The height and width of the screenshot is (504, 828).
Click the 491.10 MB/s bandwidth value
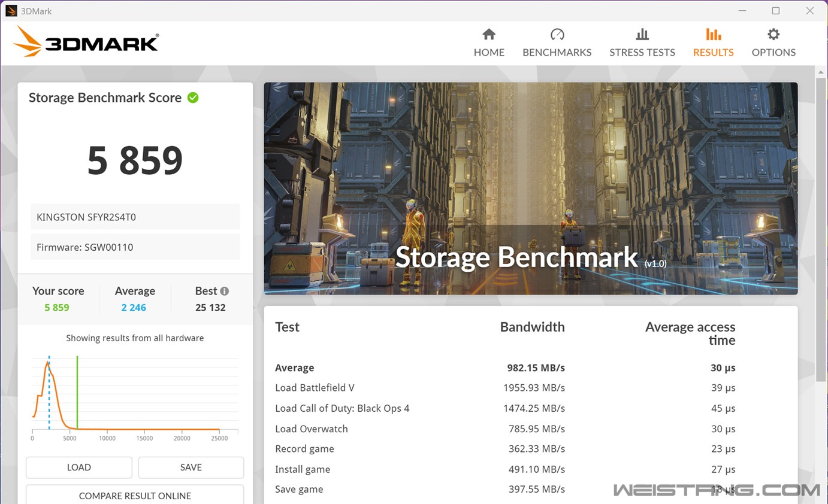537,469
